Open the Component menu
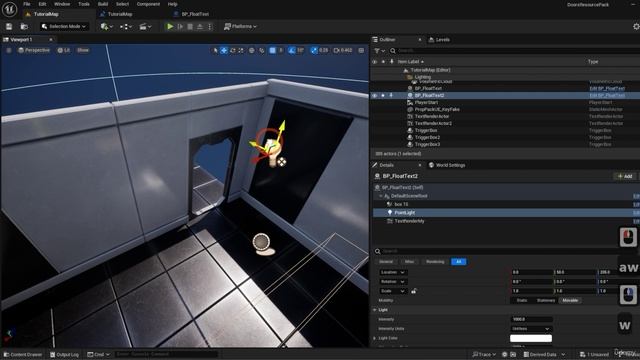 tap(148, 4)
